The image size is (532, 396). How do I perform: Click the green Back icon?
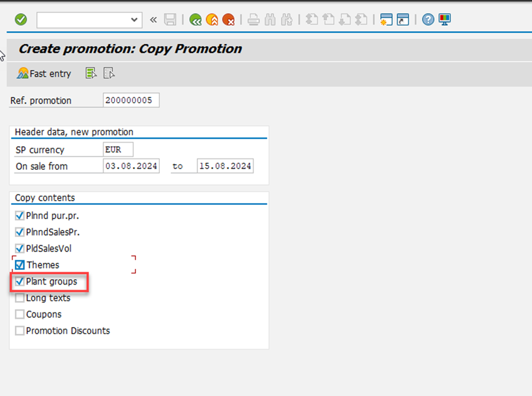(195, 20)
